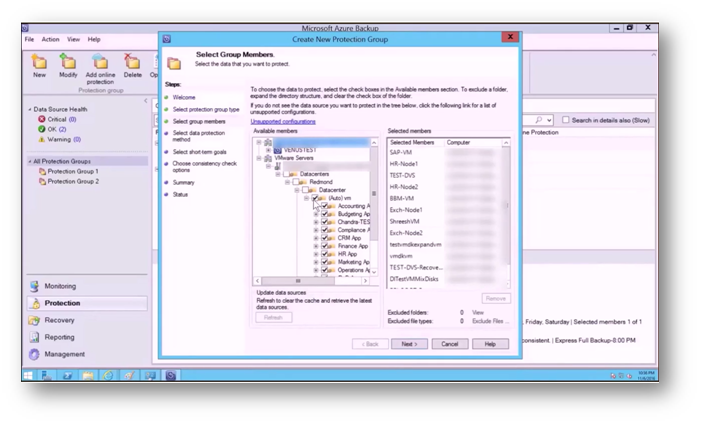The height and width of the screenshot is (425, 701).
Task: Click the Selected members scroll up arrow
Action: pyautogui.click(x=506, y=143)
